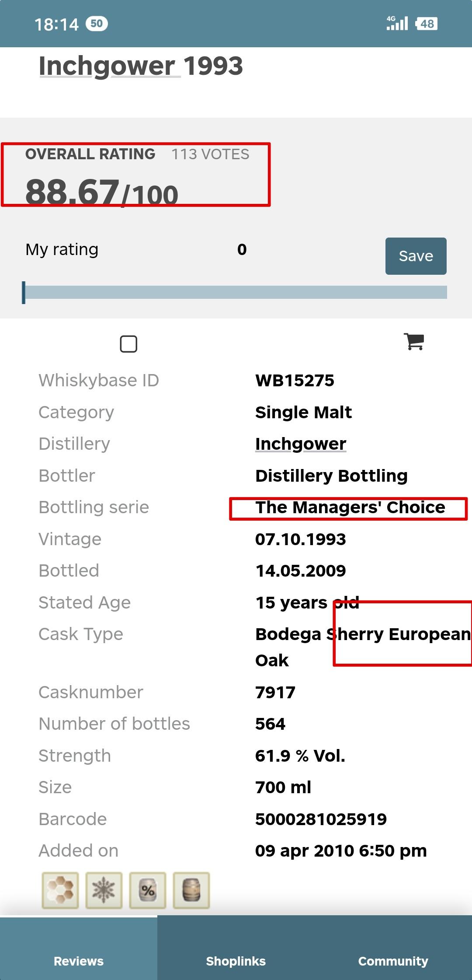The height and width of the screenshot is (980, 472).
Task: Switch to the Shoplinks tab
Action: click(236, 961)
